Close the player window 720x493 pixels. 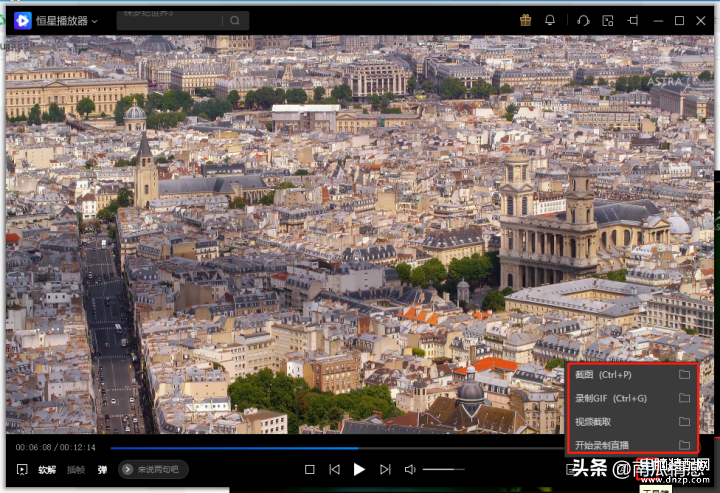point(701,21)
